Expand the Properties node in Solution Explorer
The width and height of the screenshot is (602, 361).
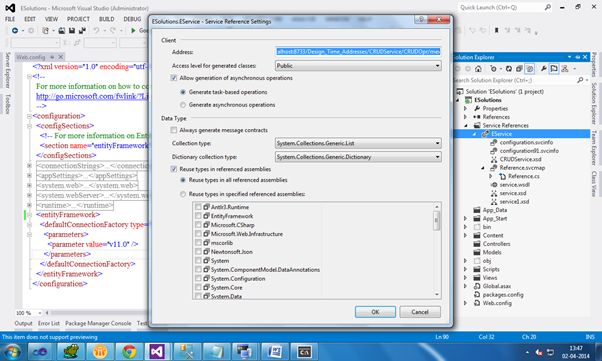point(465,109)
